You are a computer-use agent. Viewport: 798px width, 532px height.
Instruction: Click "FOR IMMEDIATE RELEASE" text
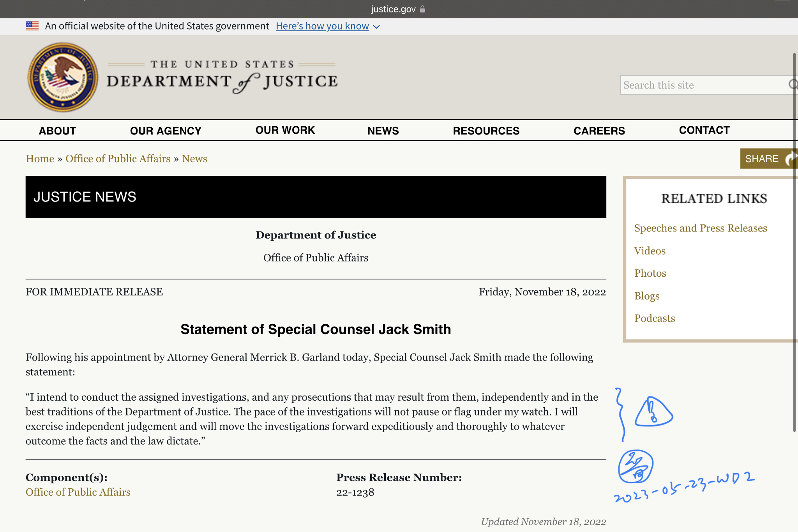[94, 292]
